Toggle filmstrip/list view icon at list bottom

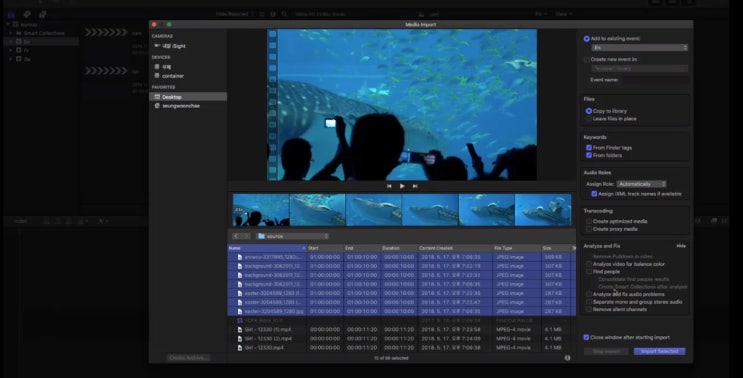click(567, 358)
